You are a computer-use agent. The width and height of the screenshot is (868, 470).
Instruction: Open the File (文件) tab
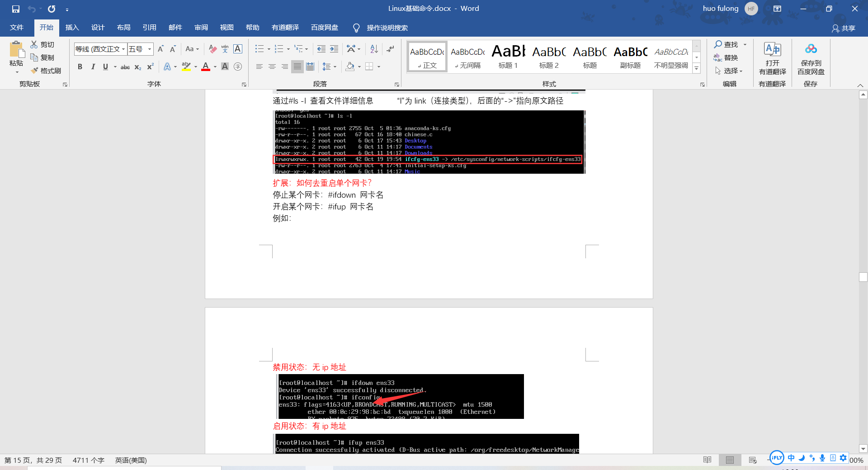17,28
